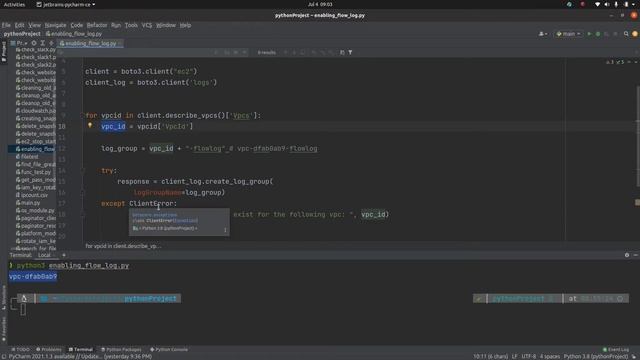640x360 pixels.
Task: Open jetbrains-pycharm-ce app menu in top bar
Action: tap(66, 4)
